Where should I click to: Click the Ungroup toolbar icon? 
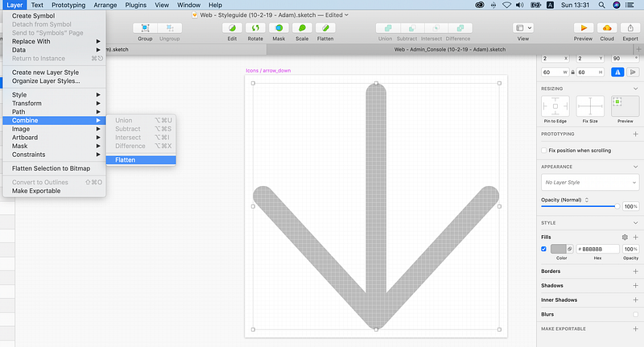pos(170,28)
